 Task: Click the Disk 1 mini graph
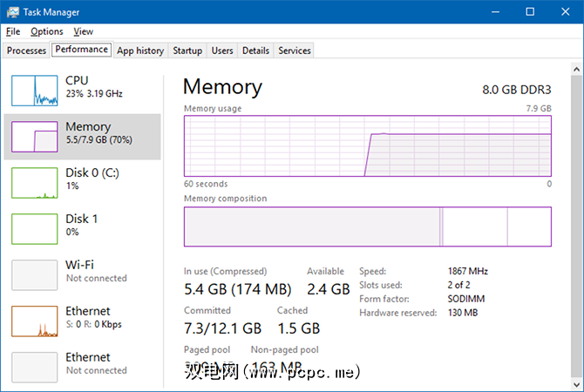pos(34,228)
